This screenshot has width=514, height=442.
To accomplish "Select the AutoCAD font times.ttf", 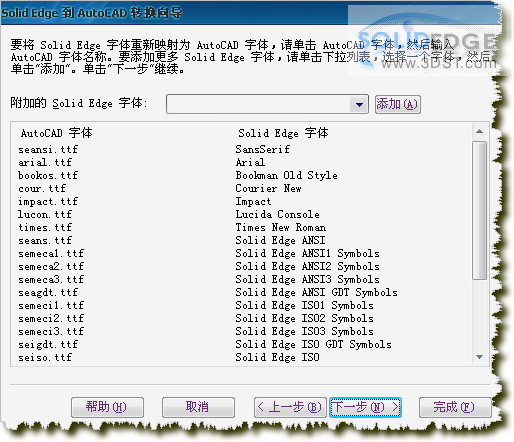I will tap(45, 227).
